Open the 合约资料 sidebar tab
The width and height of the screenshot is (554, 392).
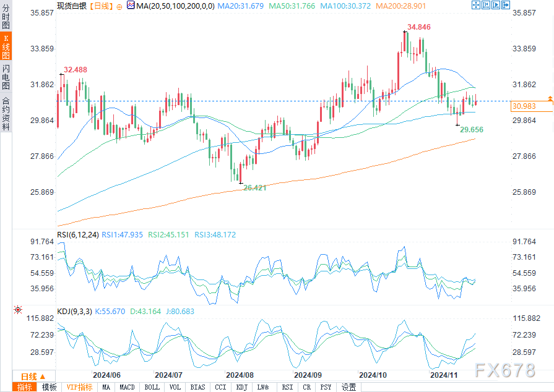tap(6, 113)
